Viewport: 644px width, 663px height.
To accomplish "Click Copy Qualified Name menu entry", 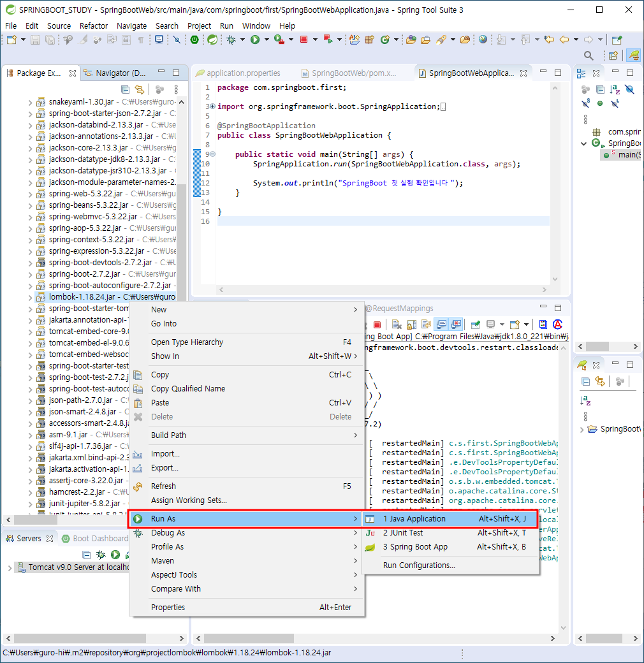I will pyautogui.click(x=245, y=389).
